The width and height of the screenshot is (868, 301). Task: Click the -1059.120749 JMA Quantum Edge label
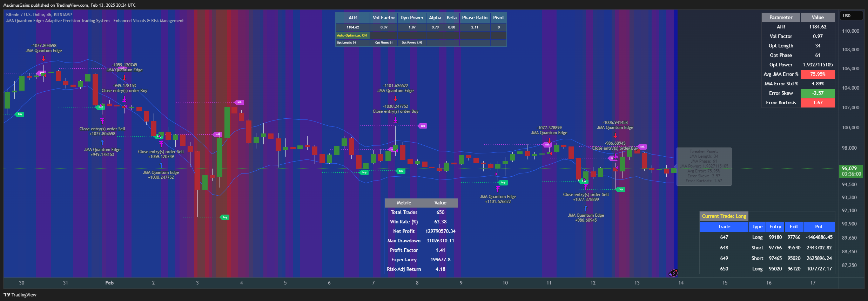125,67
